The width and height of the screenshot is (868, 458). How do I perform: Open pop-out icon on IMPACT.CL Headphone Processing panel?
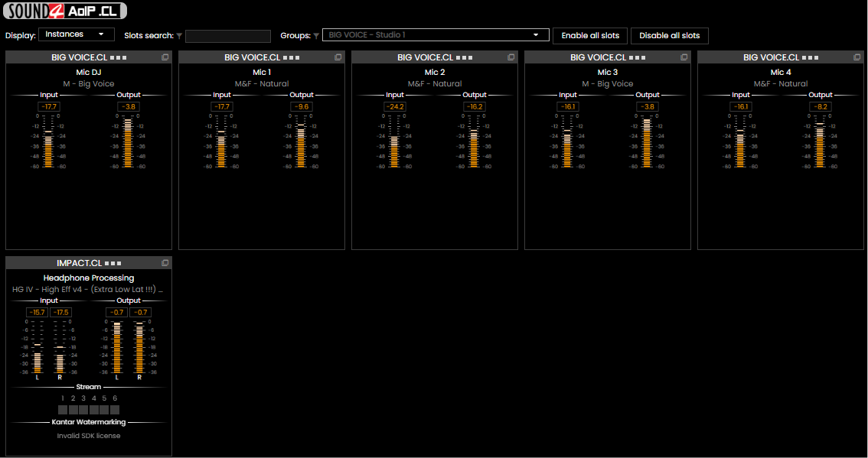[x=165, y=263]
